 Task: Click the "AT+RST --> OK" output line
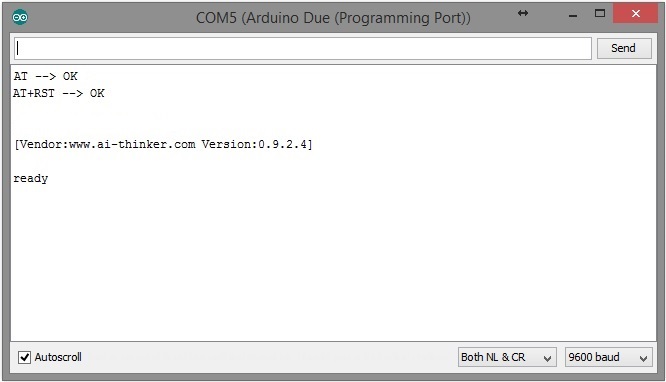[59, 93]
